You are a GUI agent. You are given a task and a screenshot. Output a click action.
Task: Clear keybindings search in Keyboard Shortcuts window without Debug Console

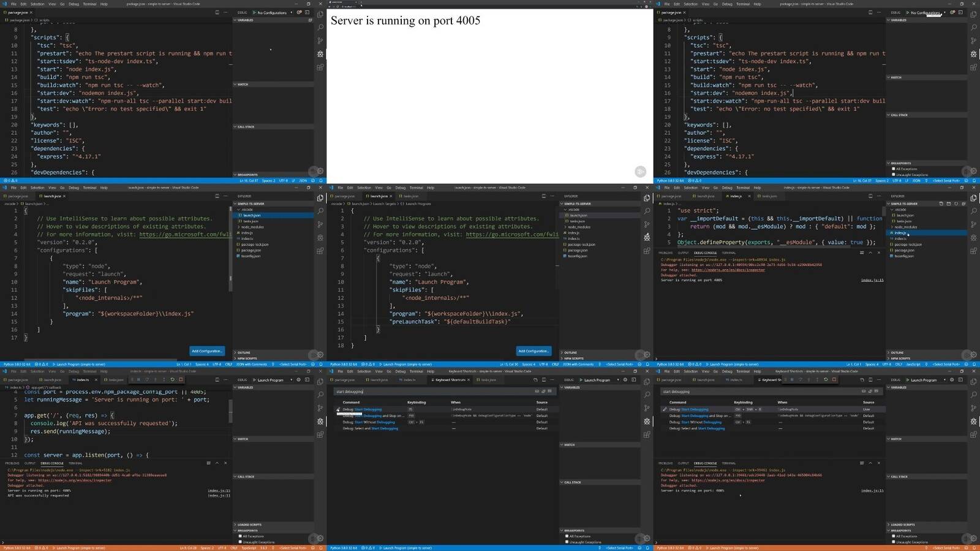coord(550,391)
